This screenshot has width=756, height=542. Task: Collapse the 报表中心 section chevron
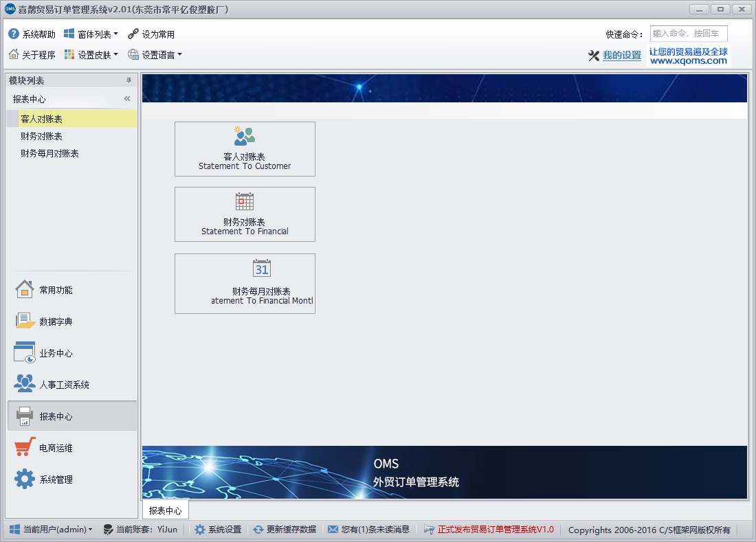[x=127, y=99]
